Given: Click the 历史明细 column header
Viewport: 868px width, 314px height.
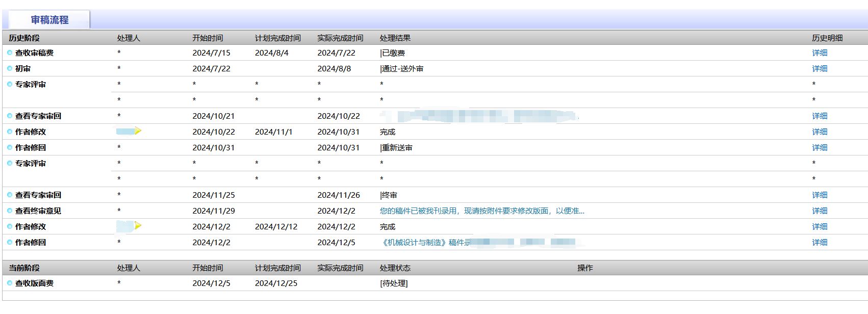Looking at the screenshot, I should 827,38.
